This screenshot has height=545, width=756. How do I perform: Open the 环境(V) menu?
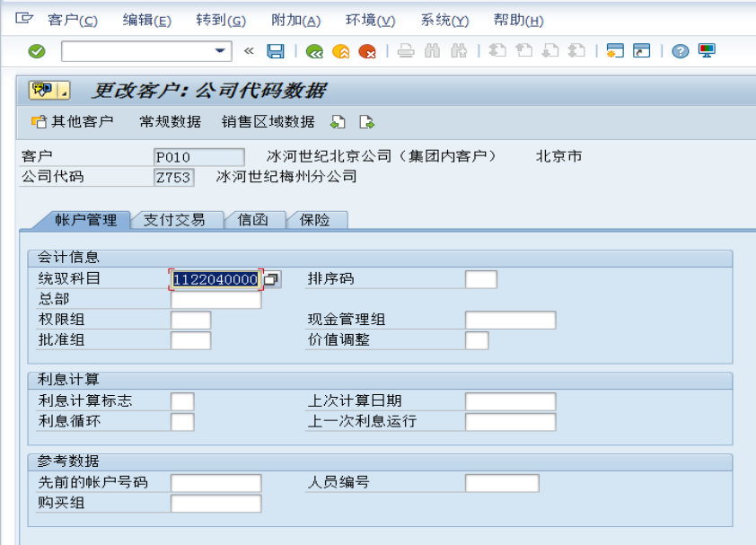370,21
